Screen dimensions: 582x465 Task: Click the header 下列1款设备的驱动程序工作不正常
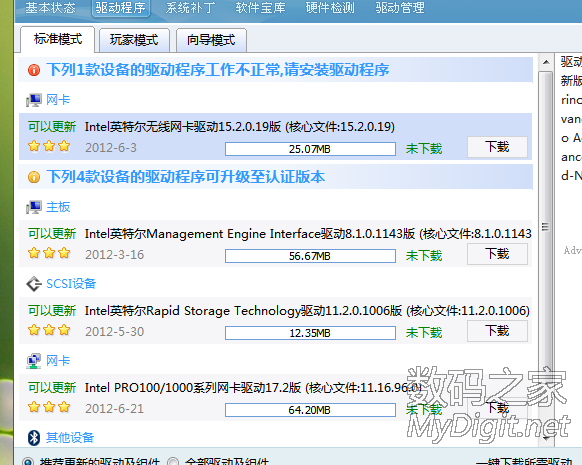218,70
